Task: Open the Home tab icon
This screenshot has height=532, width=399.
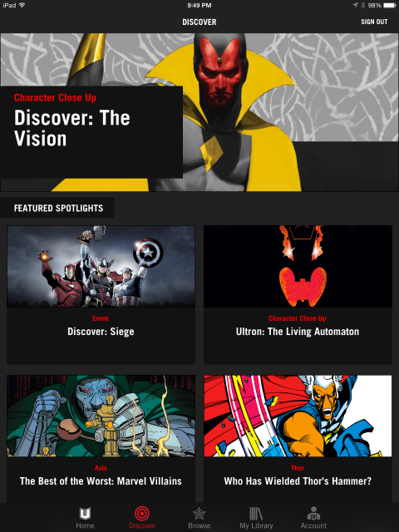Action: [x=85, y=514]
